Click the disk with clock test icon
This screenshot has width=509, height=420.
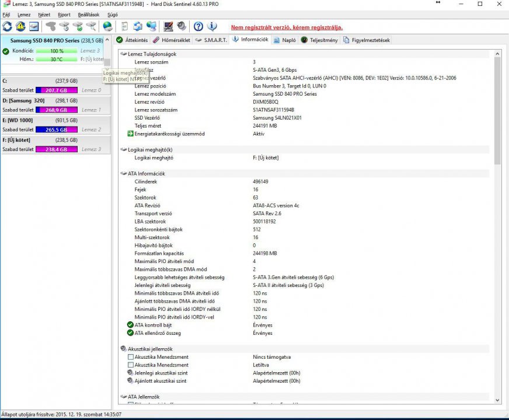(x=64, y=26)
